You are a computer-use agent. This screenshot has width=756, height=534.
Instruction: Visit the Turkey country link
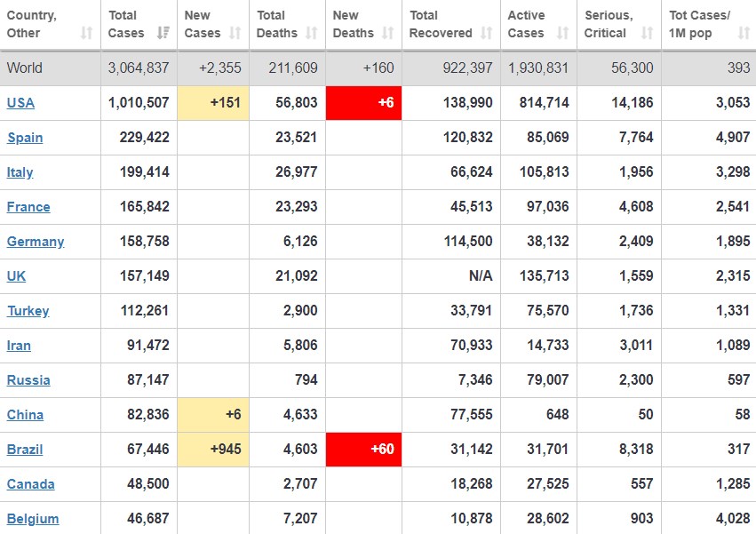coord(28,311)
